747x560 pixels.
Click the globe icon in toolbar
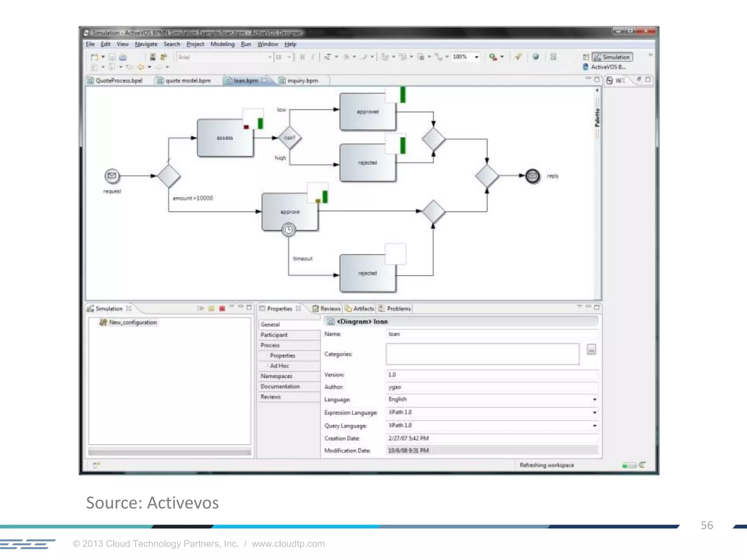[535, 57]
